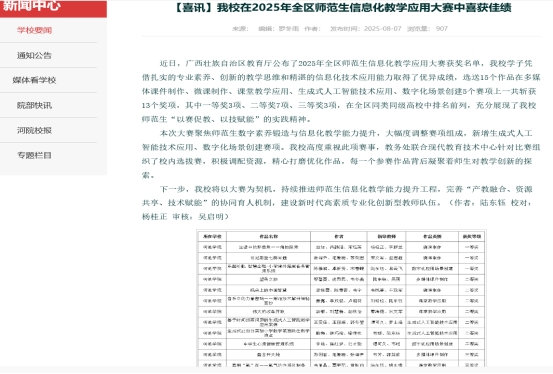
Task: Click the 指导教师 column header in table
Action: point(386,236)
